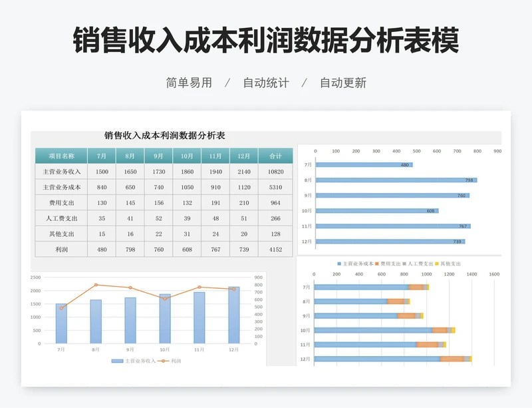Click the 12月 column in the revenue column chart
This screenshot has width=532, height=408.
click(x=234, y=315)
